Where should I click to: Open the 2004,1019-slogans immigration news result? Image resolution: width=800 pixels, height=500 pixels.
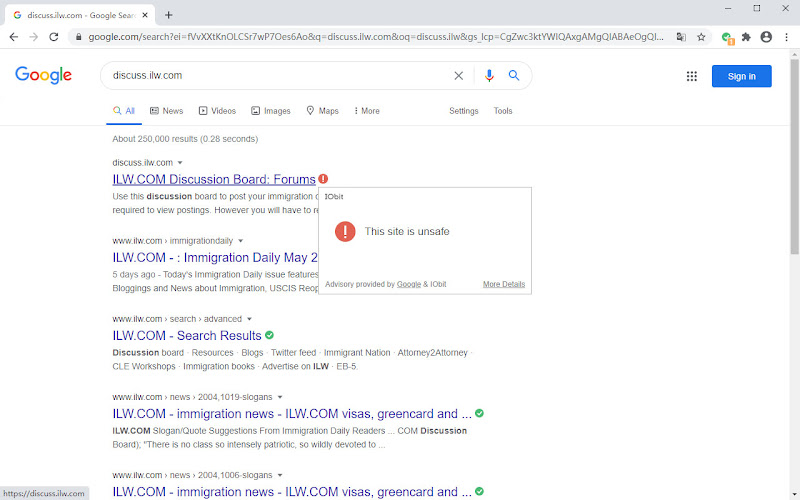(292, 414)
